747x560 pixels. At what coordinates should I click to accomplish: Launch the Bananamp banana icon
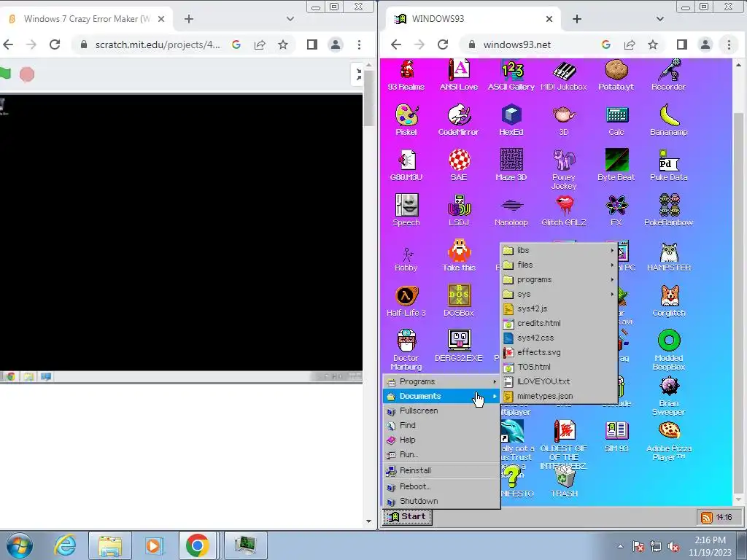coord(668,120)
